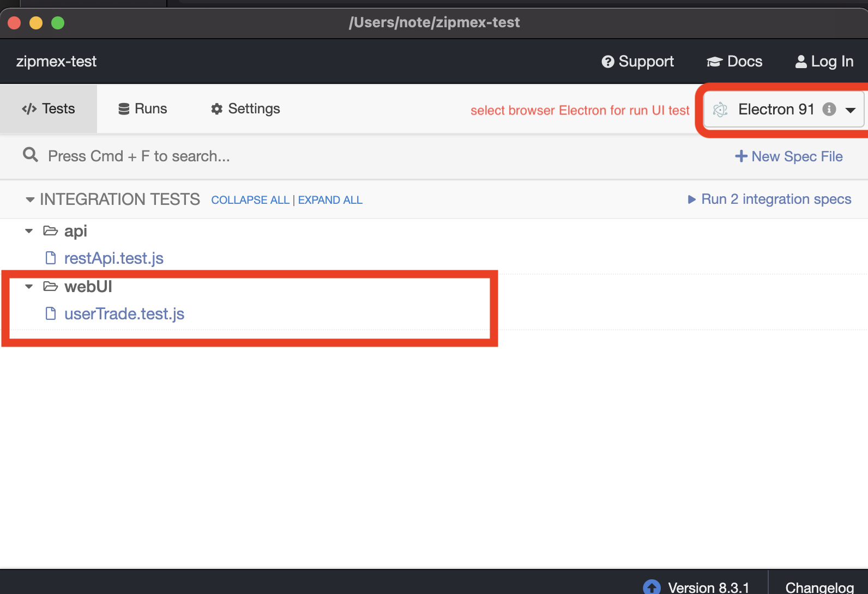Image resolution: width=868 pixels, height=594 pixels.
Task: Click the gear icon on Settings tab
Action: click(217, 109)
